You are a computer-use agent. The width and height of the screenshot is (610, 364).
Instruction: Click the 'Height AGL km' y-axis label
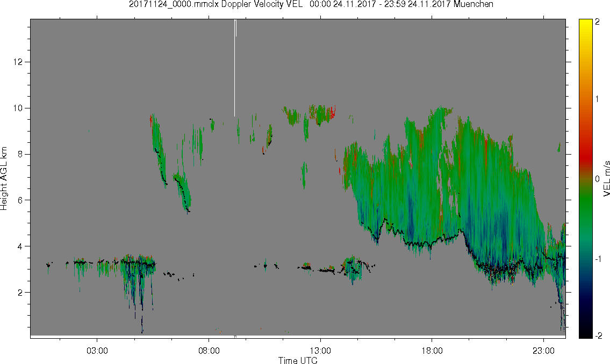(4, 179)
